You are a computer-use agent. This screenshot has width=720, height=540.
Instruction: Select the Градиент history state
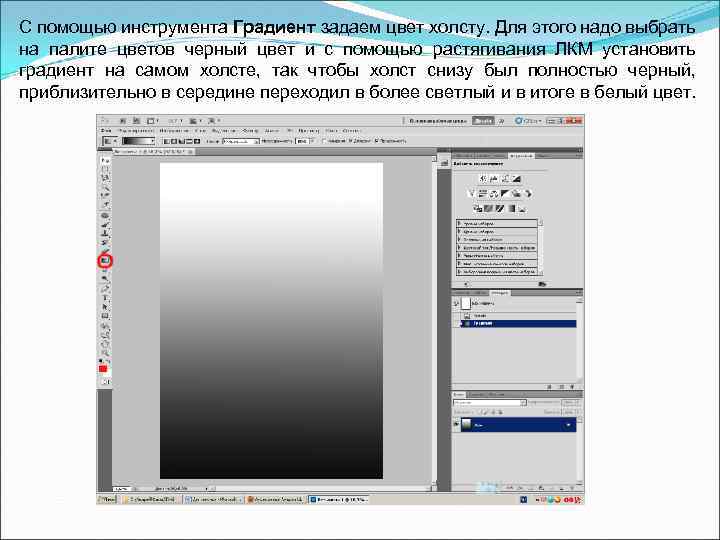point(518,323)
